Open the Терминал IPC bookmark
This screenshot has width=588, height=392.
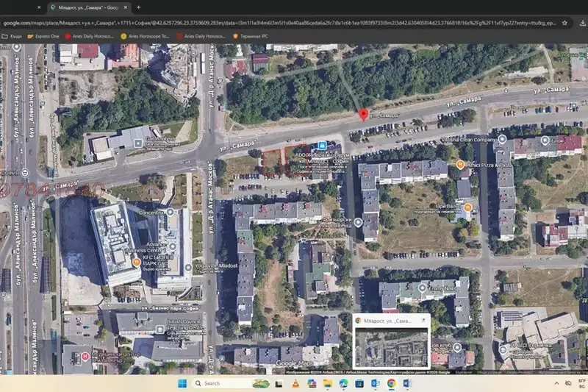(x=250, y=36)
